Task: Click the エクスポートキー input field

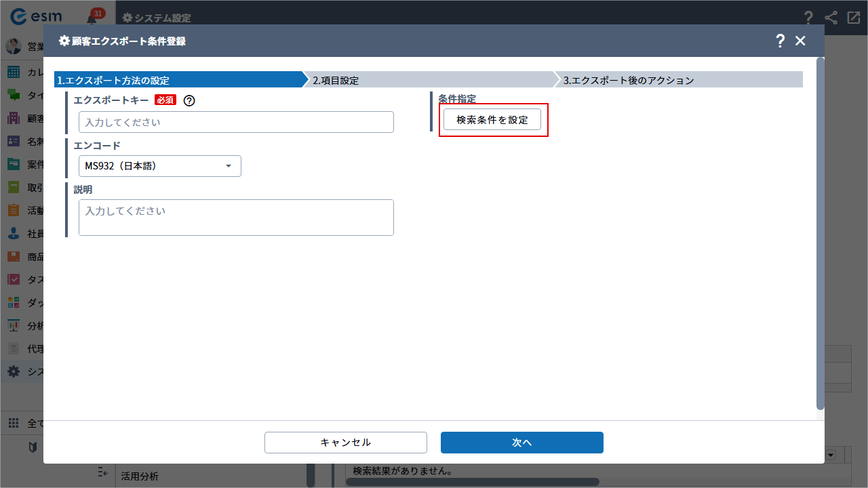Action: click(236, 122)
